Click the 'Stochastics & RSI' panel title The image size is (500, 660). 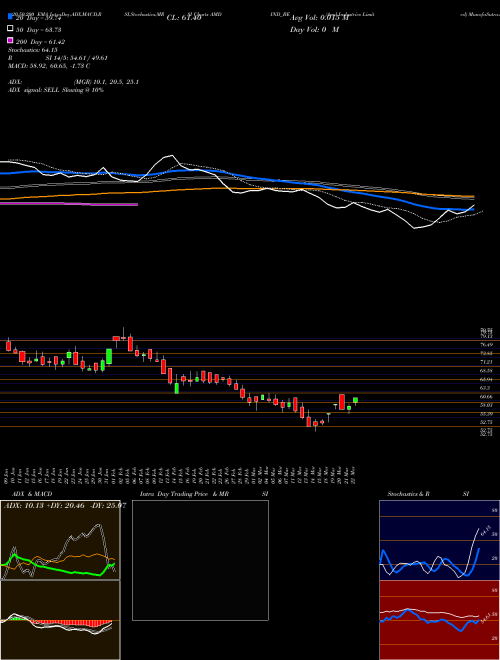(x=428, y=494)
